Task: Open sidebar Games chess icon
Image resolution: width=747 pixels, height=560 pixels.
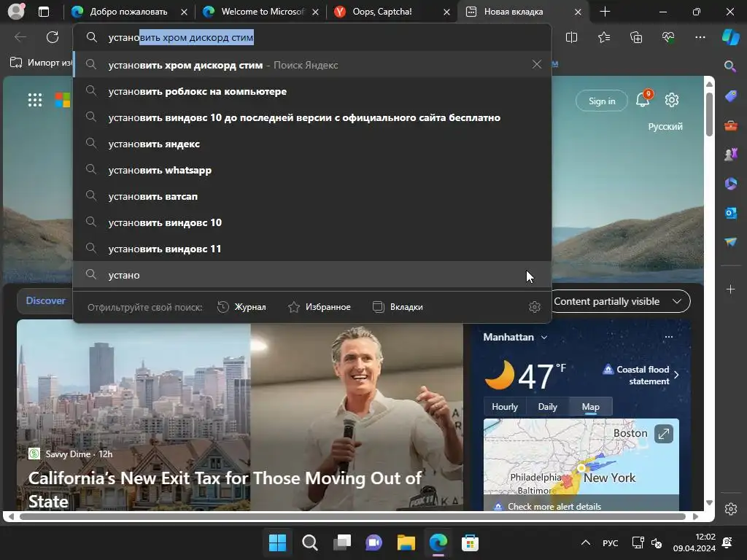Action: 730,155
